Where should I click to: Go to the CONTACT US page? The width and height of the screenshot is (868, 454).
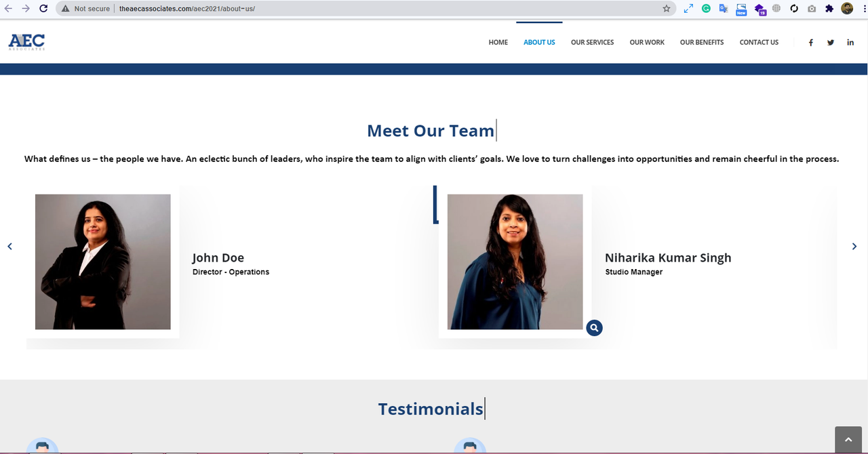[x=759, y=42]
